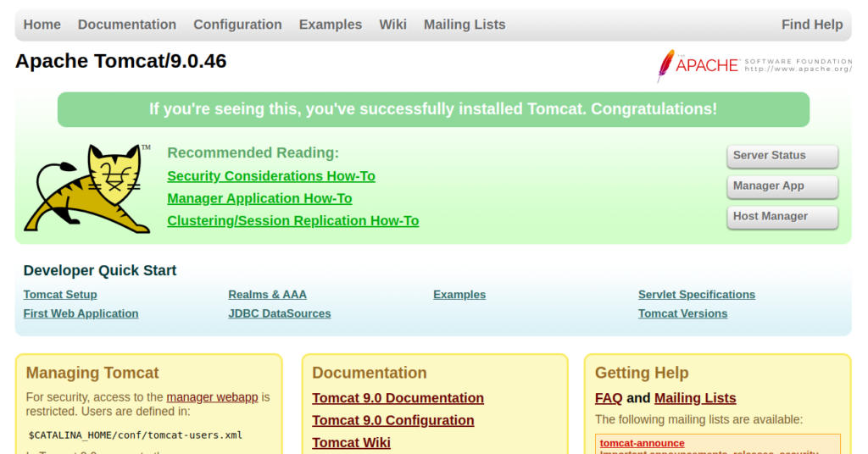Screen dimensions: 868x454
Task: Open the JDBC DataSources link
Action: (280, 313)
